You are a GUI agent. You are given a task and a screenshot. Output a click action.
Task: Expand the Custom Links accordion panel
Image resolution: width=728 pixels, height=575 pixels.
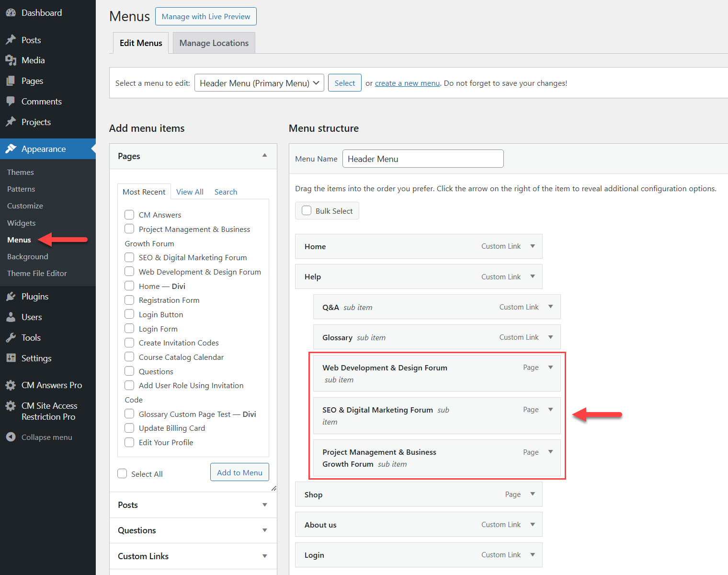pos(193,556)
